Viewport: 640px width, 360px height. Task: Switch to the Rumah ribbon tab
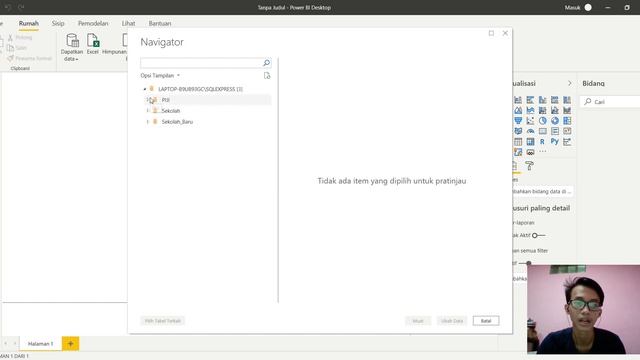(29, 23)
